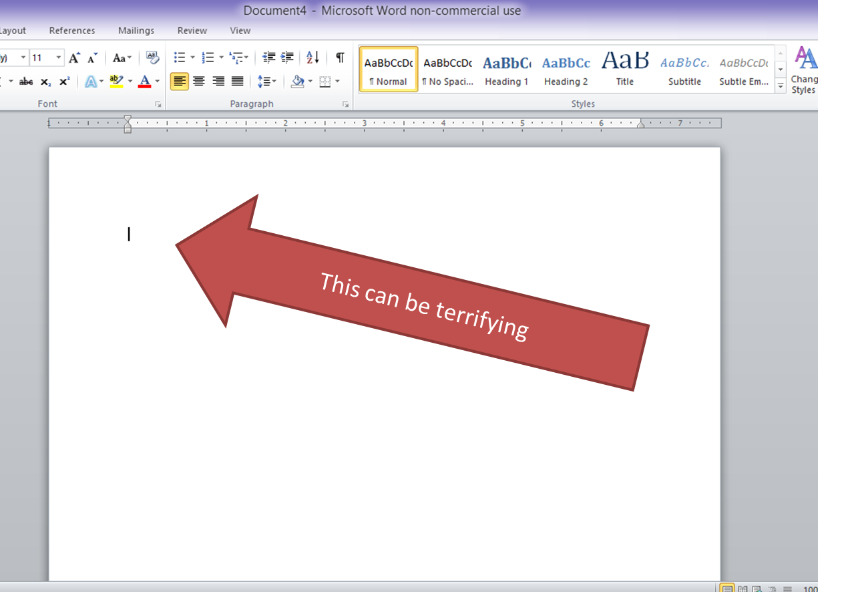868x592 pixels.
Task: Switch to Draft view in the status bar
Action: tap(787, 589)
